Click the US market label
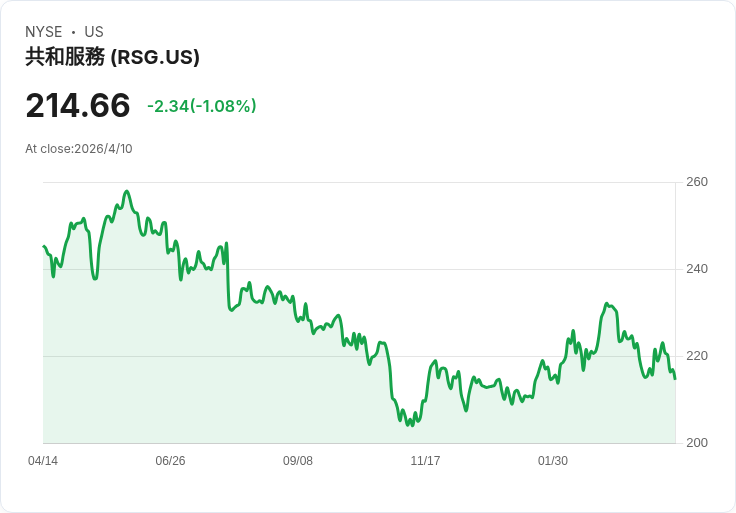The width and height of the screenshot is (736, 513). click(x=94, y=32)
